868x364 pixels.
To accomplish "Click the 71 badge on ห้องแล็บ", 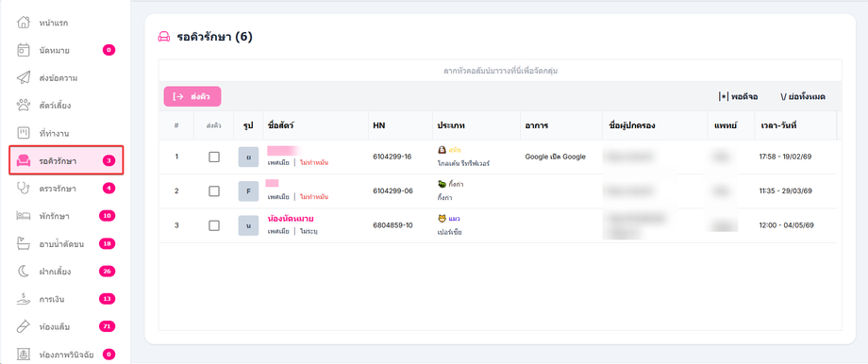I will tap(107, 326).
